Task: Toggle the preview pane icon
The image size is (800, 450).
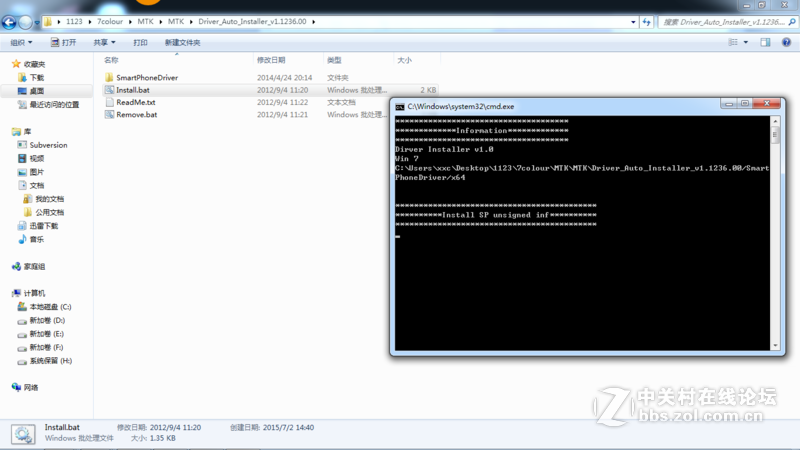Action: (765, 42)
